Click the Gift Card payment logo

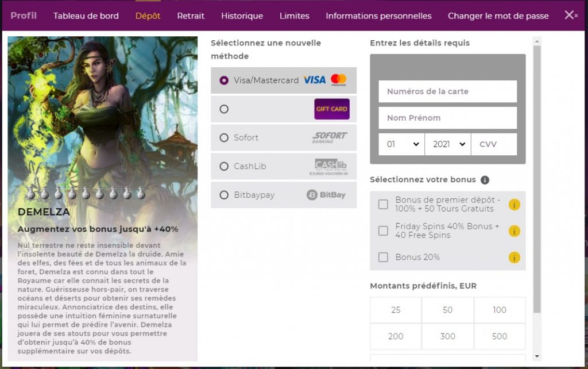[x=331, y=109]
